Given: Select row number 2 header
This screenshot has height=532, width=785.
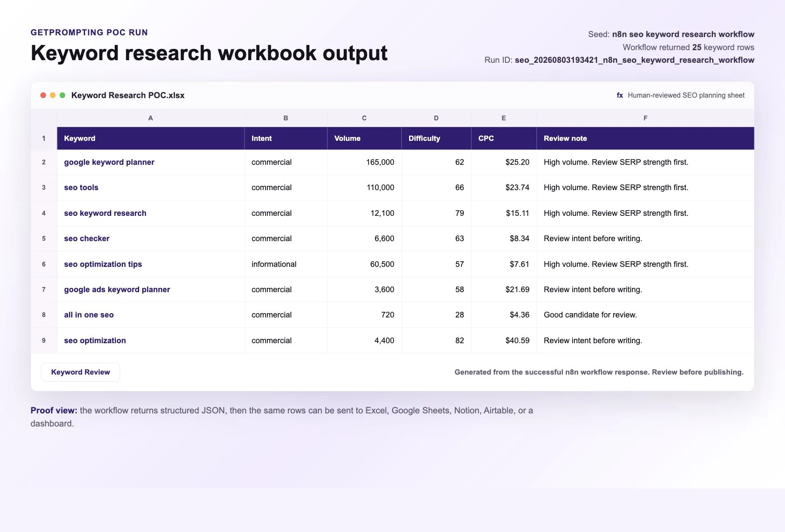Looking at the screenshot, I should [x=44, y=162].
